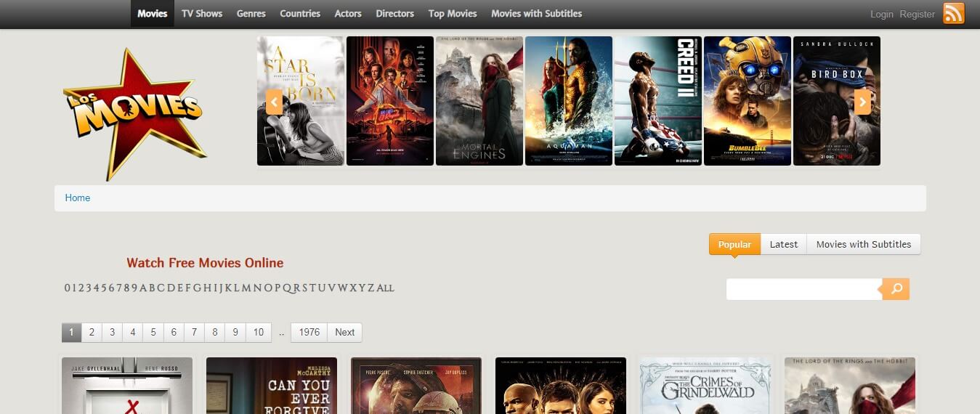Click the Register link

[918, 15]
